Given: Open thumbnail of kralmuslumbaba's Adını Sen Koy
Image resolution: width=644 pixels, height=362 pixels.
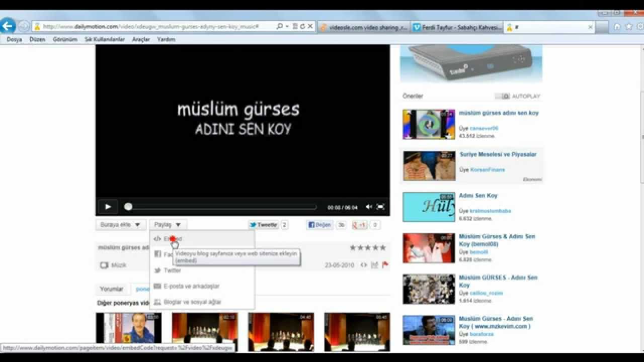Looking at the screenshot, I should 429,207.
